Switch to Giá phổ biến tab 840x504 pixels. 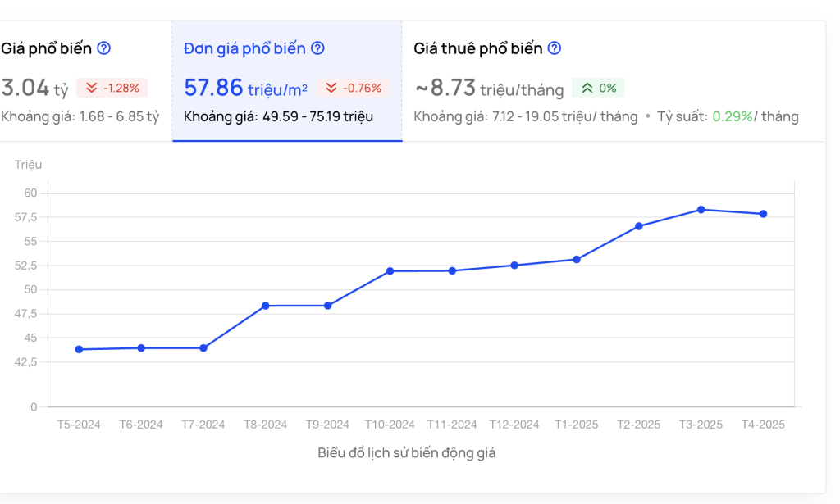tap(85, 81)
